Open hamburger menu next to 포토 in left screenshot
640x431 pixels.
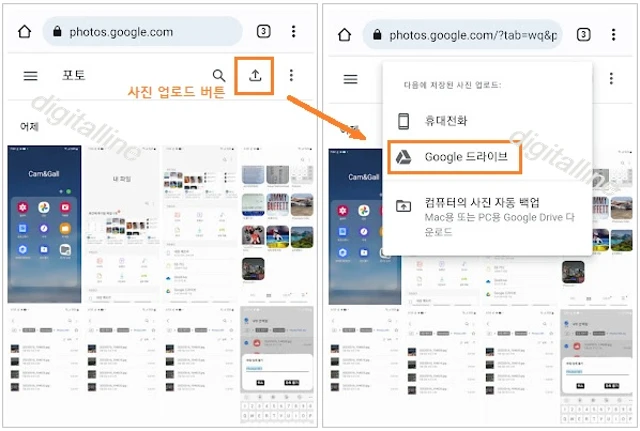point(31,76)
